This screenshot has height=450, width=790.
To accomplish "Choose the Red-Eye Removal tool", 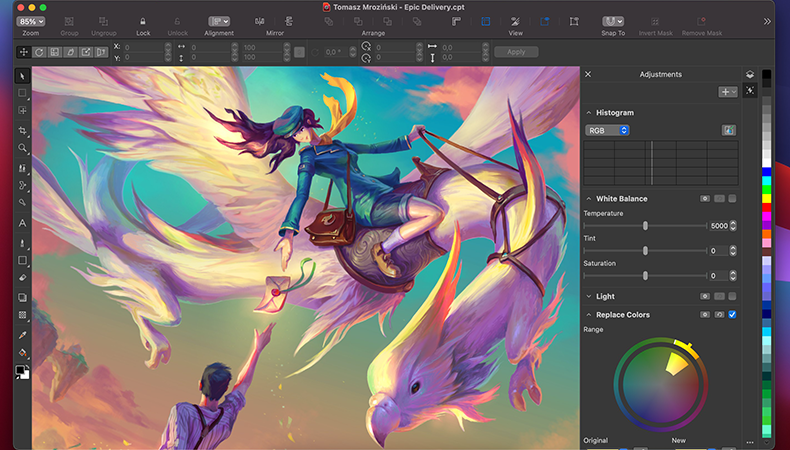I will click(22, 203).
